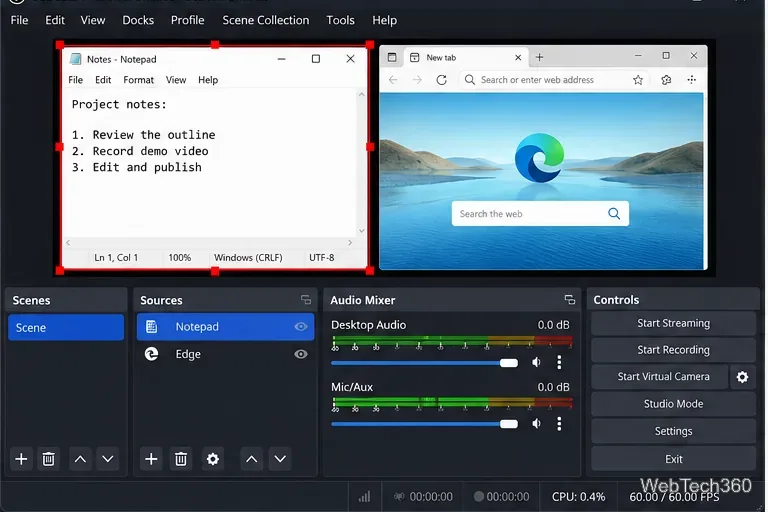Viewport: 768px width, 512px height.
Task: Click Start Recording button
Action: (673, 350)
